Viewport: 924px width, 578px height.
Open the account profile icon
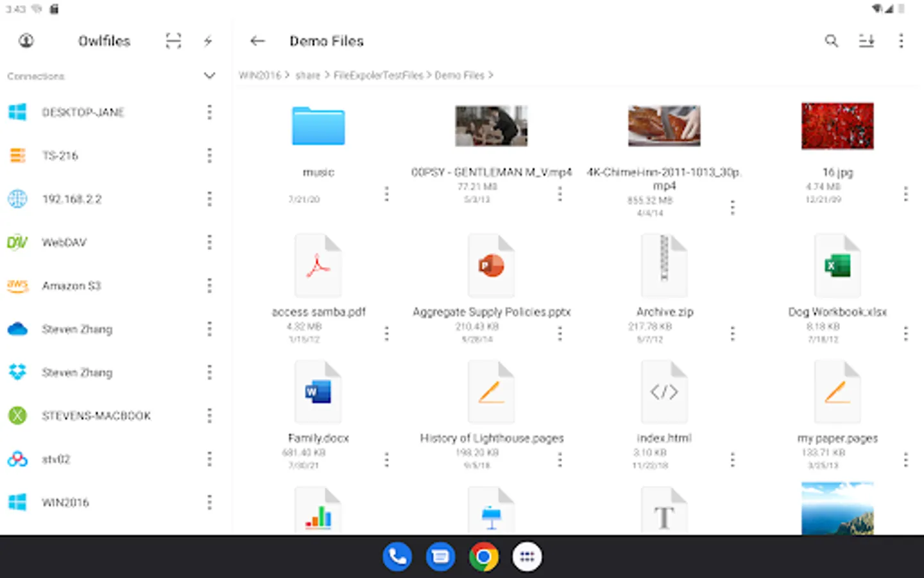pyautogui.click(x=26, y=41)
